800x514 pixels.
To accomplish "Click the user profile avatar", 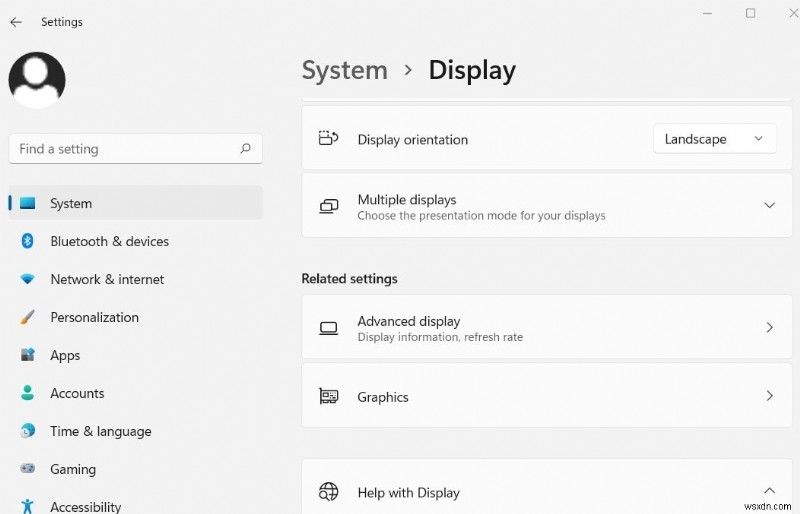I will (x=37, y=80).
